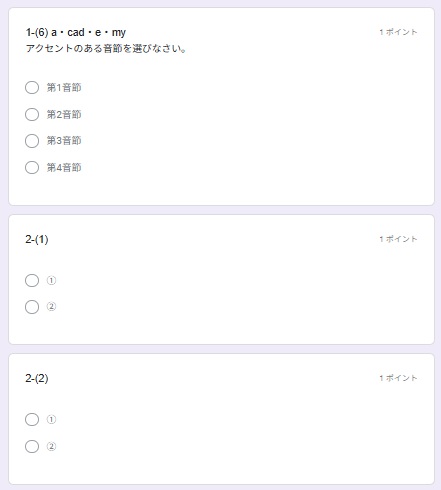Pick the 第4音節 radio circle

pyautogui.click(x=32, y=167)
